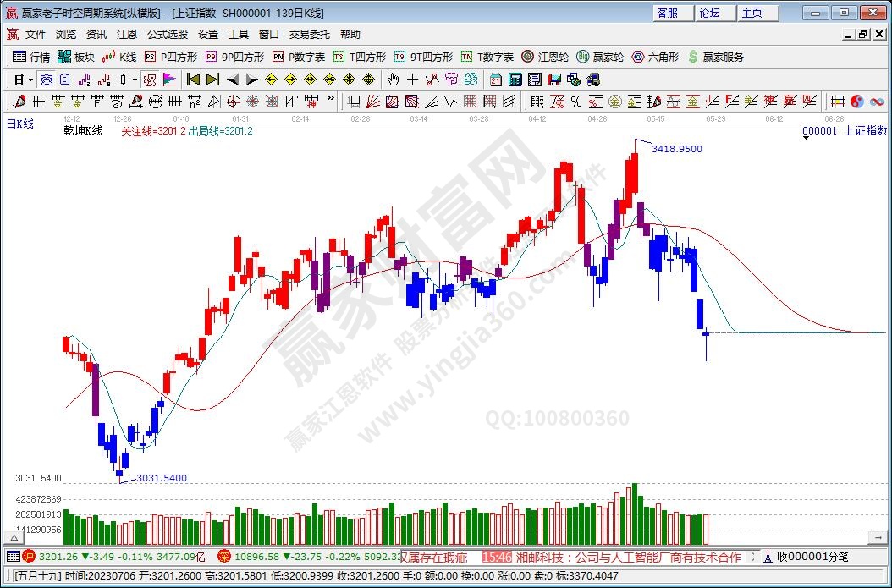892x588 pixels.
Task: Open the calendar icon in toolbar
Action: coord(495,80)
